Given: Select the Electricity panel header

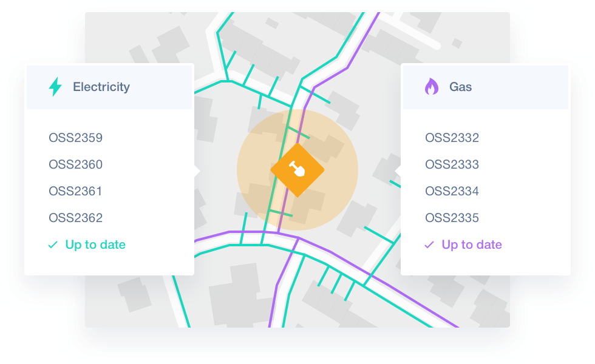Looking at the screenshot, I should pyautogui.click(x=109, y=87).
